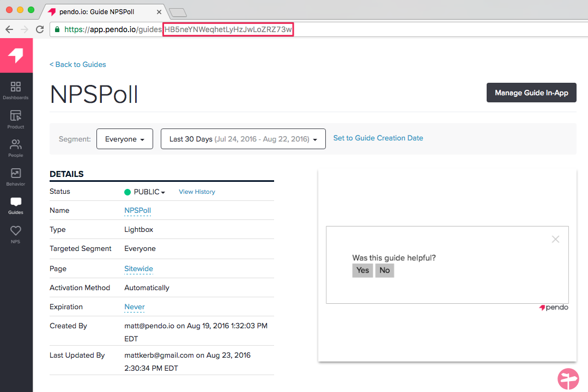
Task: Open the Last 30 Days date dropdown
Action: click(x=243, y=139)
